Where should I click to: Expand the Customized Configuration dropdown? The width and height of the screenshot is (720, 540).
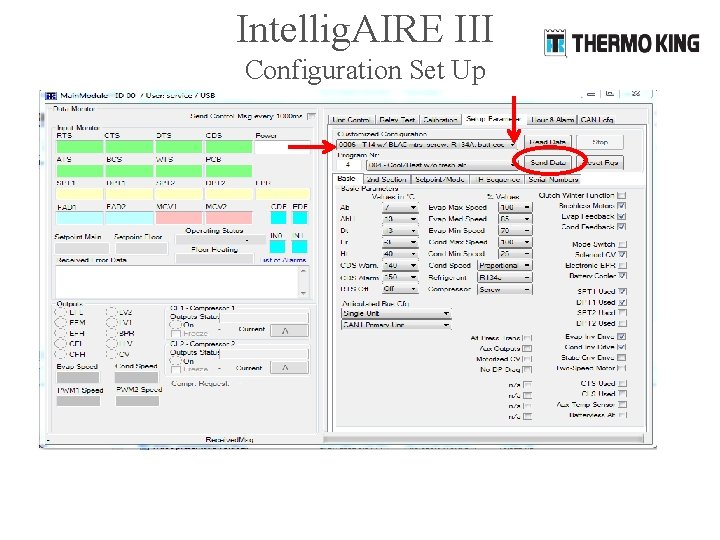coord(512,145)
